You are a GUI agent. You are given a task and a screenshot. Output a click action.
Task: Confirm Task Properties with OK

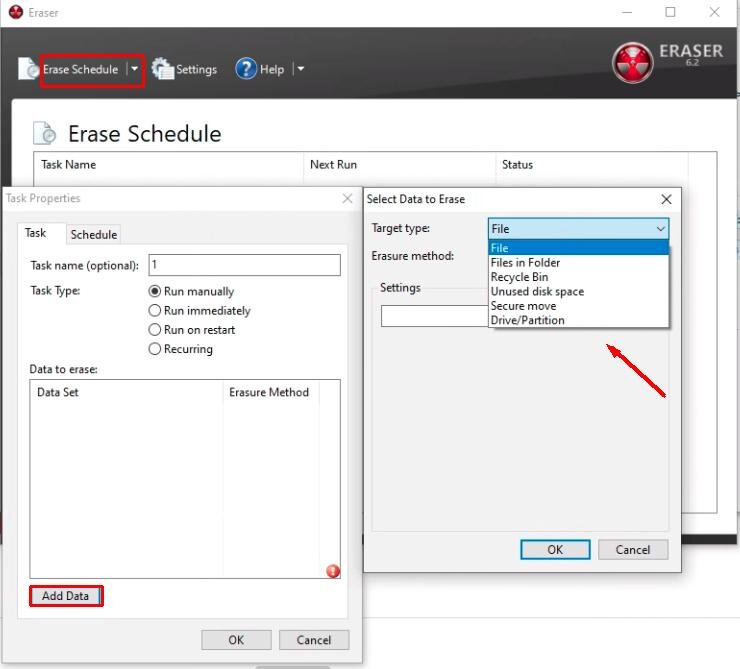[x=236, y=640]
